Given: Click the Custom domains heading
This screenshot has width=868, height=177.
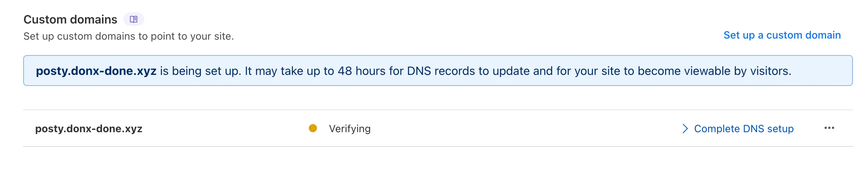Looking at the screenshot, I should coord(70,19).
